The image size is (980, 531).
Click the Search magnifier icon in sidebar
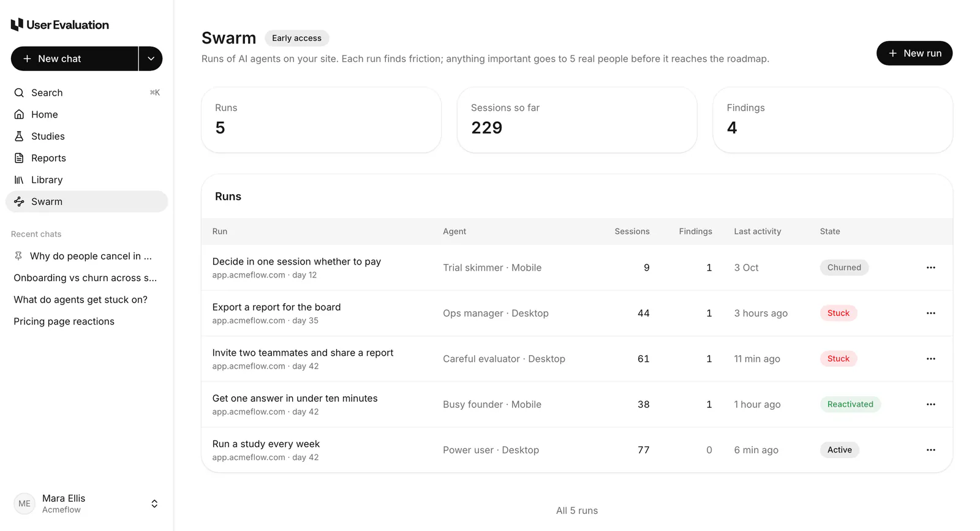[19, 92]
